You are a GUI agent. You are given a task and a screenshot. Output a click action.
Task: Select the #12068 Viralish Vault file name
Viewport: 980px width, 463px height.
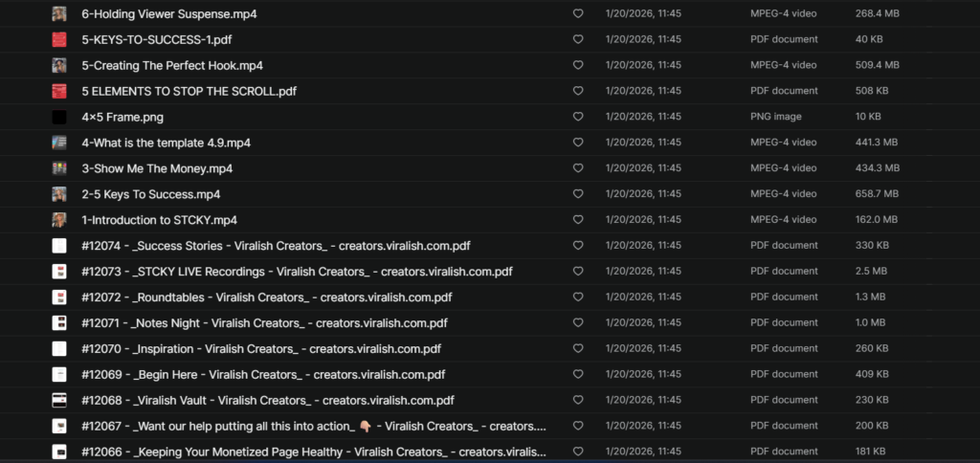point(268,401)
